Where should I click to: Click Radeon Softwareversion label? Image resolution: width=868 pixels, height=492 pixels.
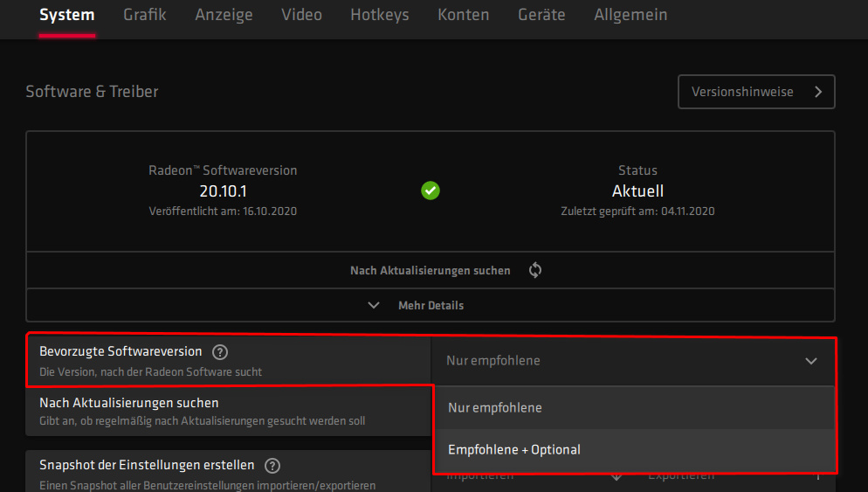[x=223, y=170]
